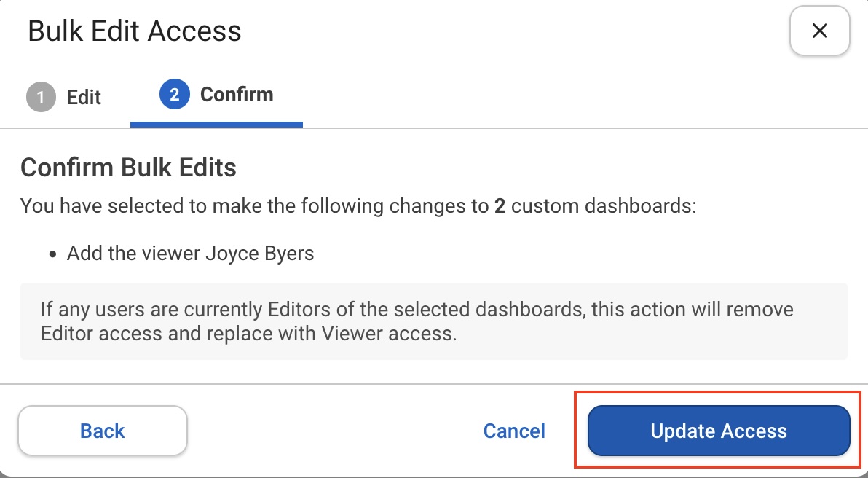
Task: Cancel the bulk edit changes
Action: 514,431
